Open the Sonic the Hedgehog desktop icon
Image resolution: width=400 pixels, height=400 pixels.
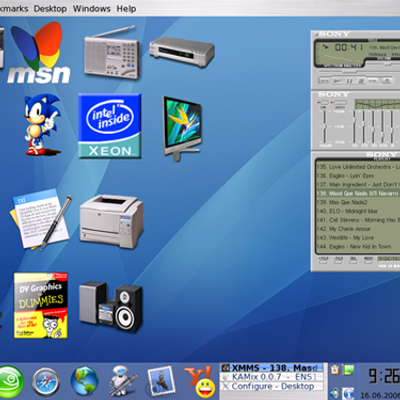[x=42, y=125]
